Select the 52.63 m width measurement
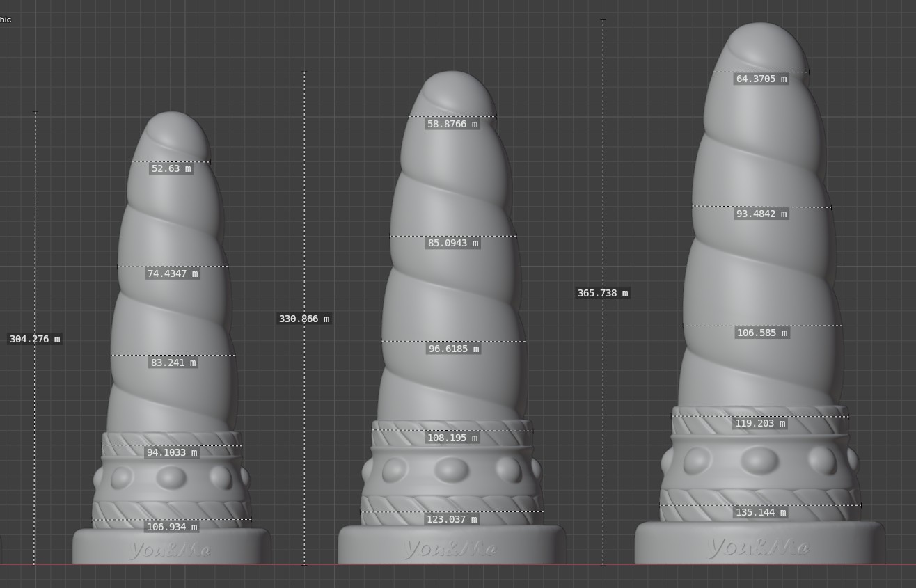The image size is (916, 588). coord(171,168)
